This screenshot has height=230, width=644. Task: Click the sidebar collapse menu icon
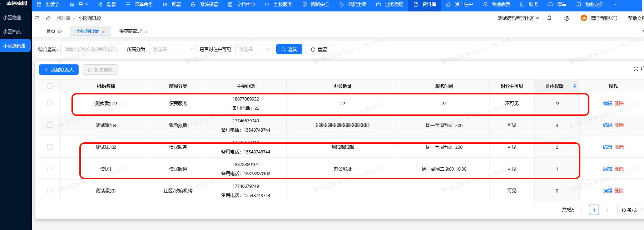tap(37, 18)
